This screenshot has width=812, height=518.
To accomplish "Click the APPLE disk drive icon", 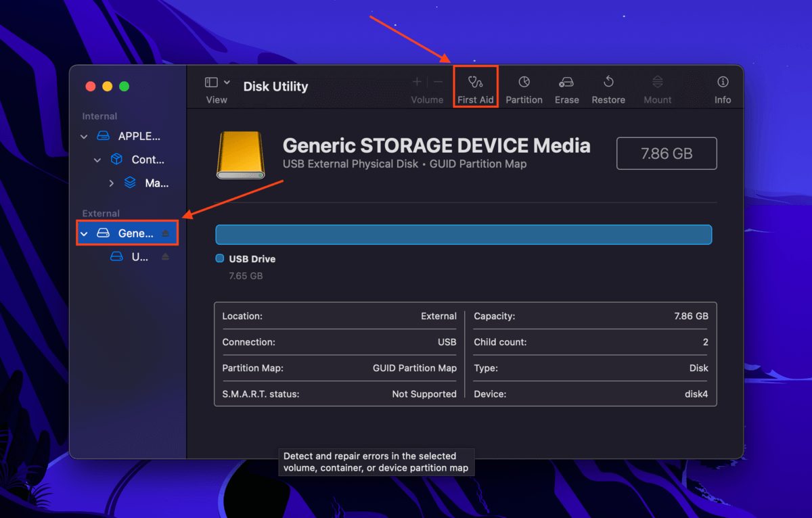I will click(x=103, y=136).
